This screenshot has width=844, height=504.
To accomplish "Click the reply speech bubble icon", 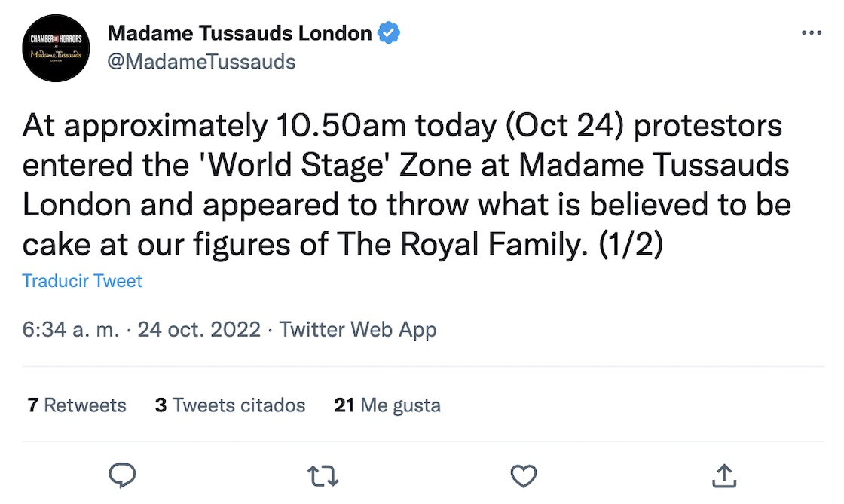I will pos(122,475).
